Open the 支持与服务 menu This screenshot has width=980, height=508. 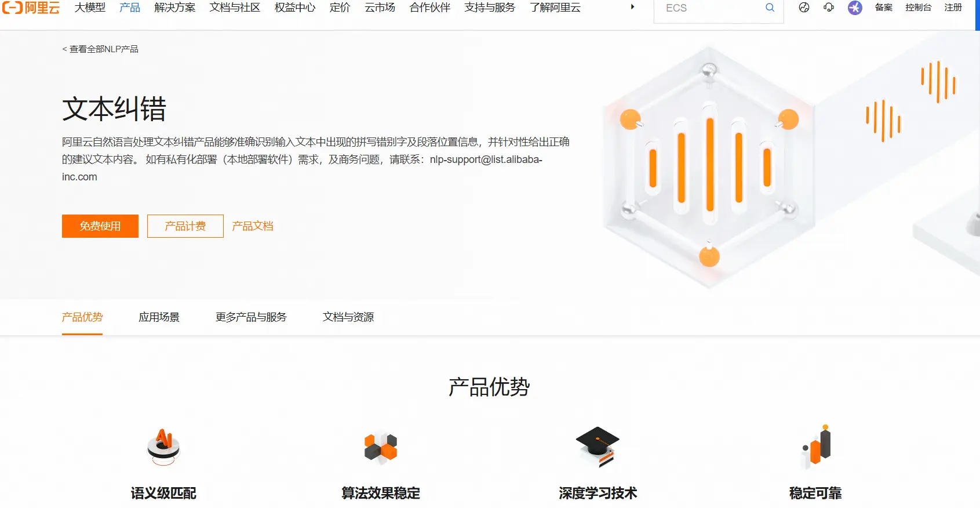click(490, 8)
